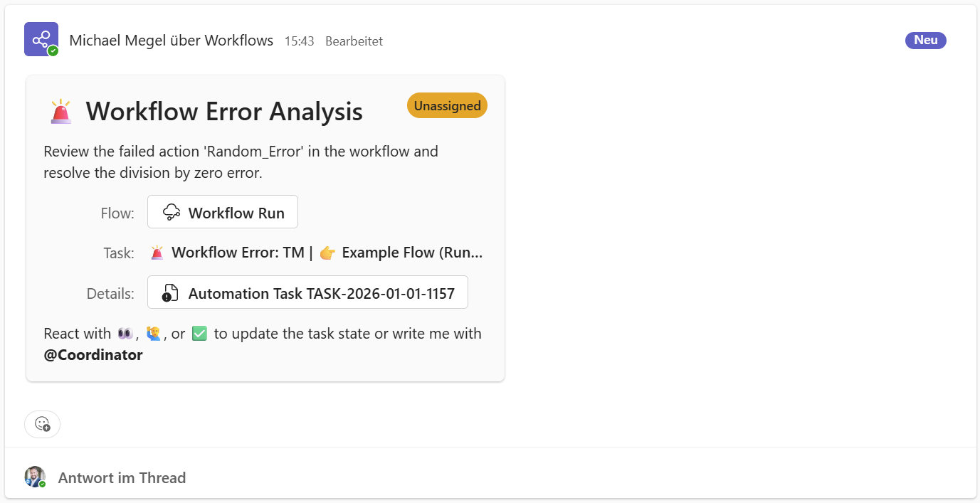
Task: Click the Neu new-message badge
Action: tap(925, 40)
